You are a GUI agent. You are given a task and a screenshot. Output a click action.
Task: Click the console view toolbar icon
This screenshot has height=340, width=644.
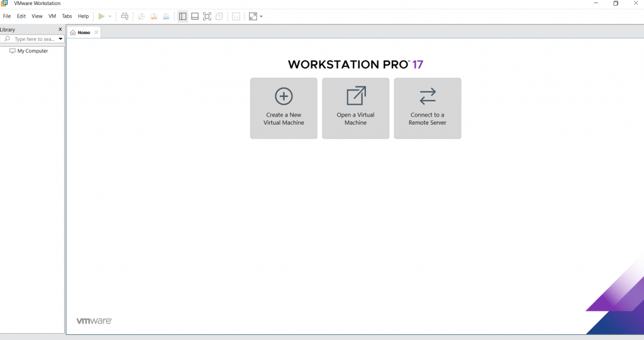pyautogui.click(x=236, y=16)
